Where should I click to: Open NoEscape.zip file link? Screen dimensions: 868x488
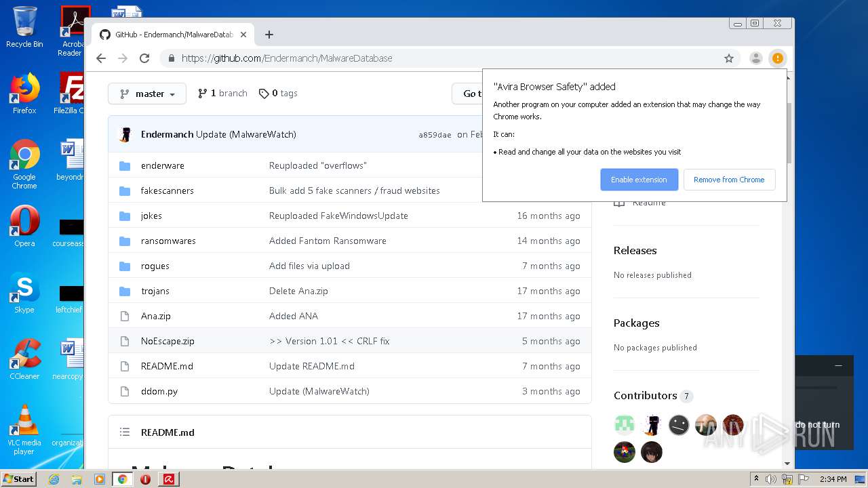click(167, 341)
